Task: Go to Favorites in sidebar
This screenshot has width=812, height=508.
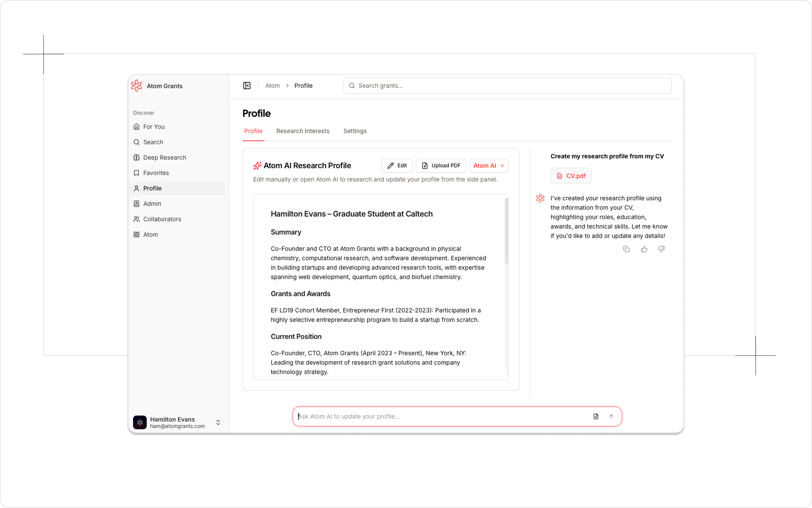Action: [156, 173]
